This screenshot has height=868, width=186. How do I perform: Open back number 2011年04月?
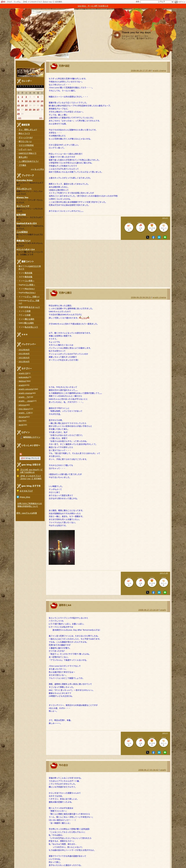point(24,362)
